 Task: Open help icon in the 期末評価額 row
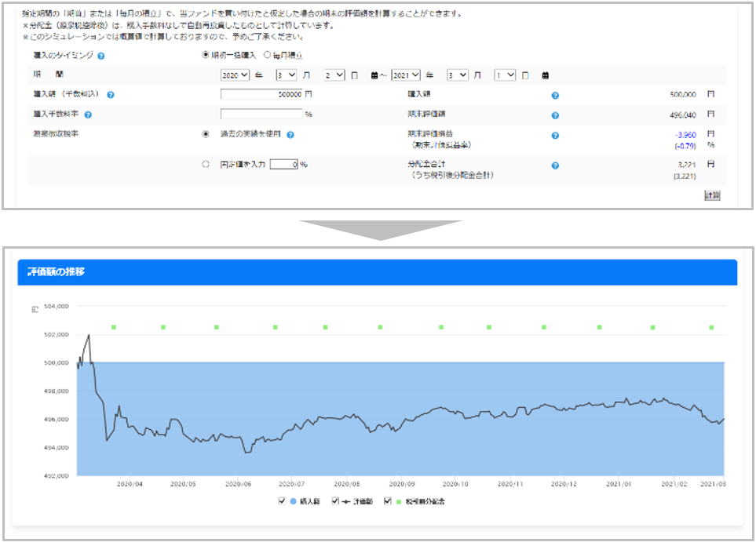[555, 115]
